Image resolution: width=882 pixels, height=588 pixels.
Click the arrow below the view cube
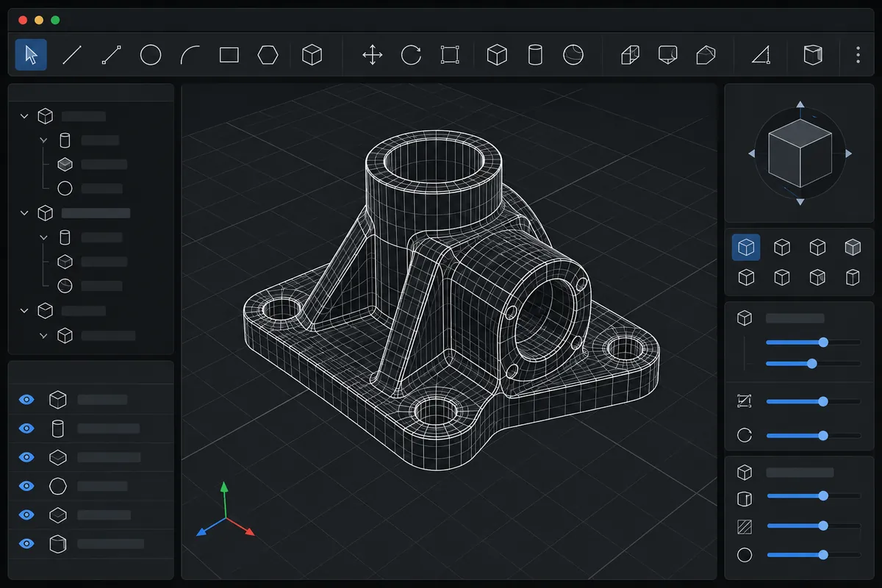pos(800,201)
